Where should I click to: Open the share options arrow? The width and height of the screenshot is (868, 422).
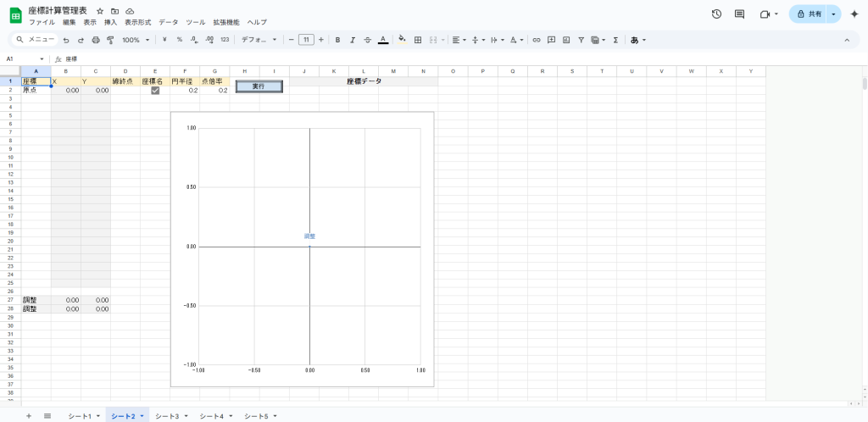coord(833,14)
